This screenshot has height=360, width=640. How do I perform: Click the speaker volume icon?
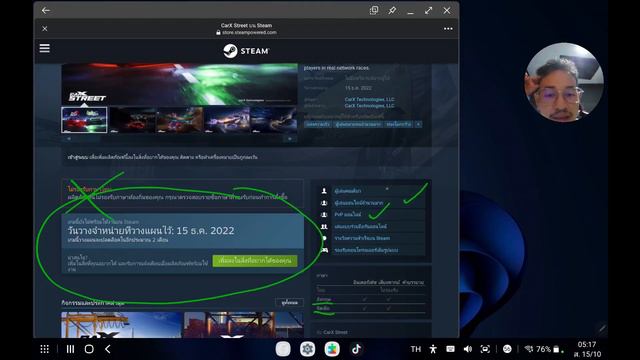click(468, 349)
